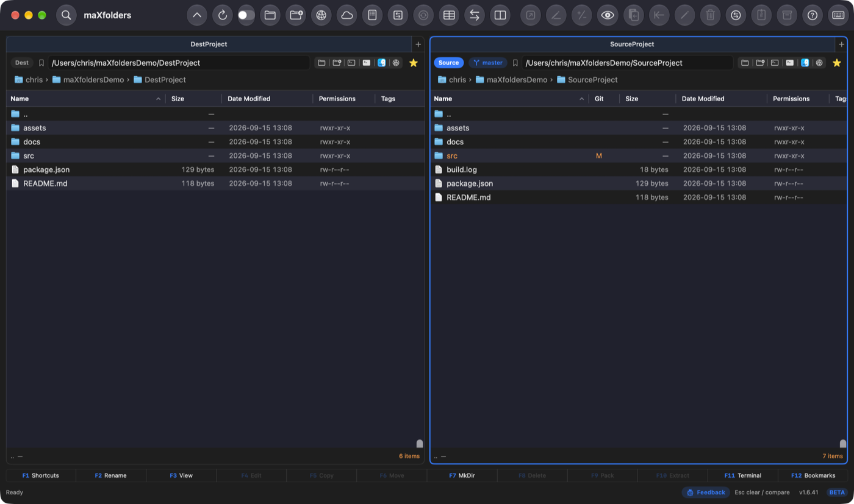Viewport: 854px width, 504px height.
Task: Click the Finder icon in left path bar
Action: click(x=381, y=63)
